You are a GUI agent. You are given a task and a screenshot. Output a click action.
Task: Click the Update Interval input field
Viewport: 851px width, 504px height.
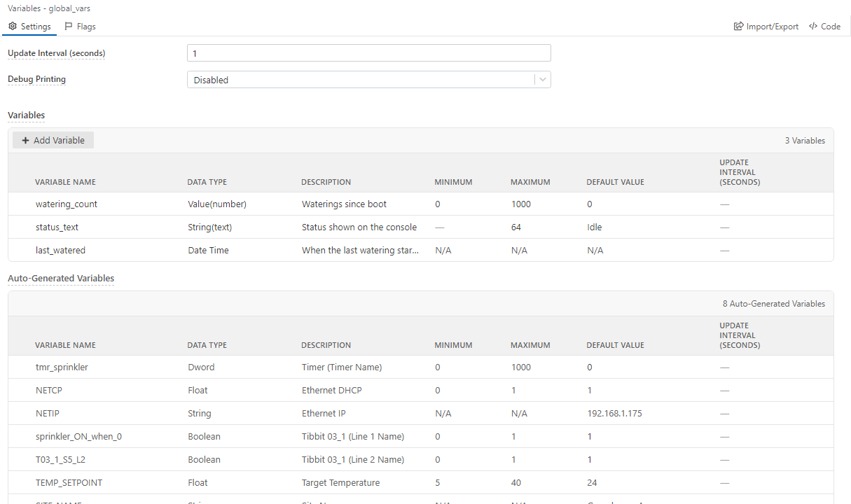(368, 53)
